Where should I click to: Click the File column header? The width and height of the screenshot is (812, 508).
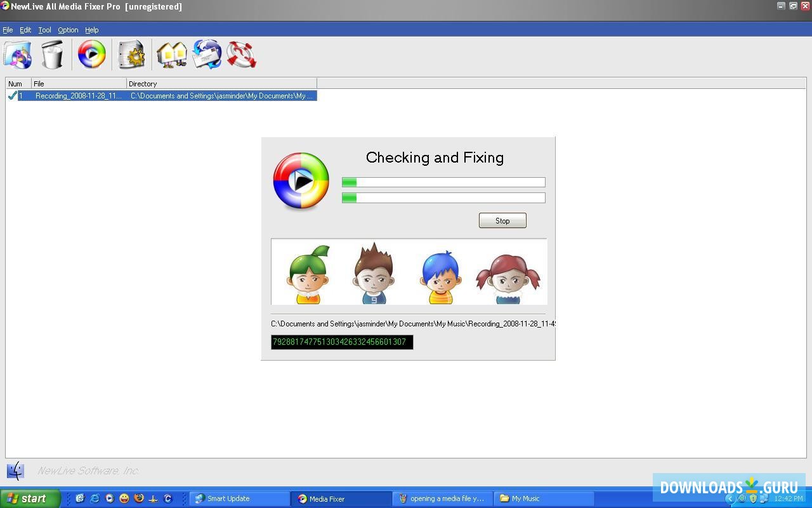(79, 83)
